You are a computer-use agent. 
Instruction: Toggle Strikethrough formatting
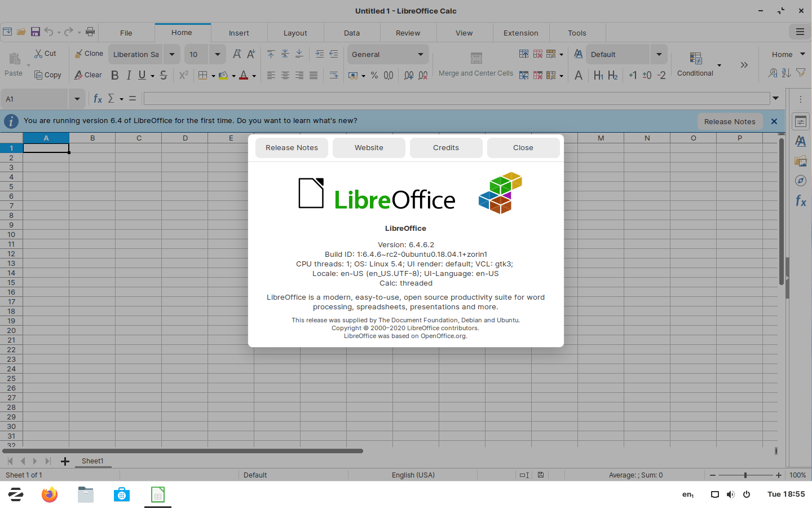pos(164,75)
